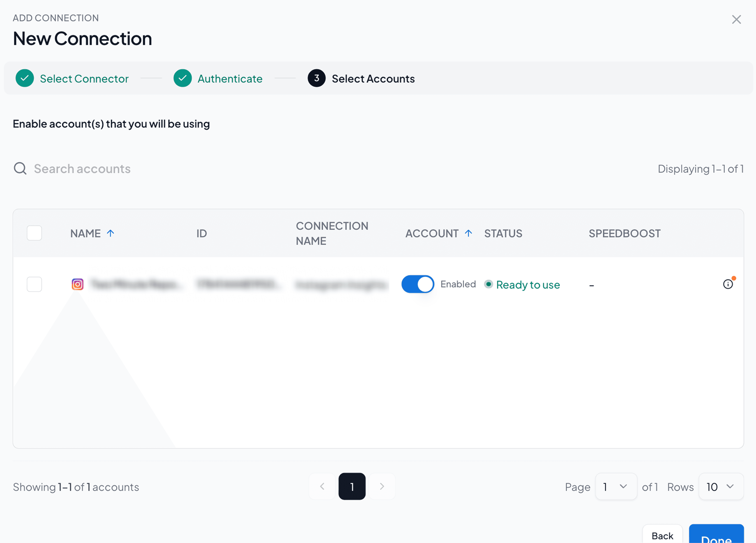Go to Select Connector step
The image size is (756, 543).
[x=84, y=79]
